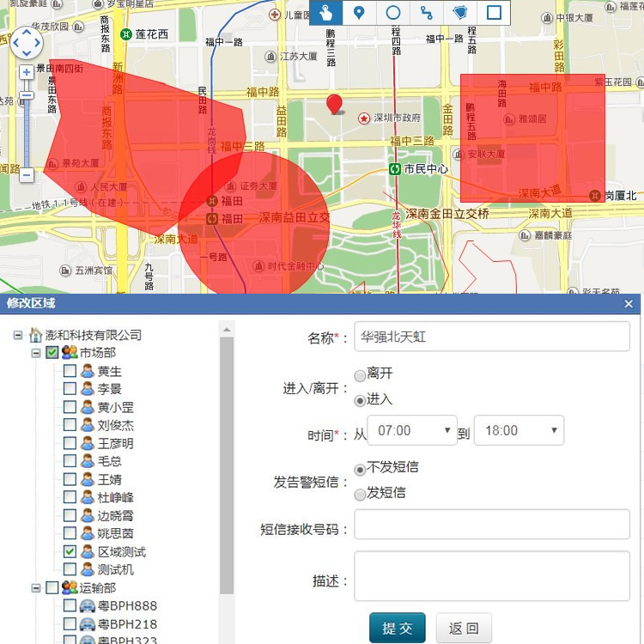Check the 黄生 user checkbox
This screenshot has height=644, width=644.
tap(70, 370)
